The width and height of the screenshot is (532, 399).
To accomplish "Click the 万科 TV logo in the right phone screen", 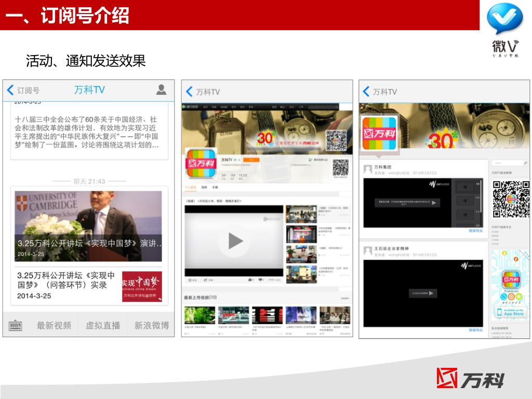I will point(379,134).
